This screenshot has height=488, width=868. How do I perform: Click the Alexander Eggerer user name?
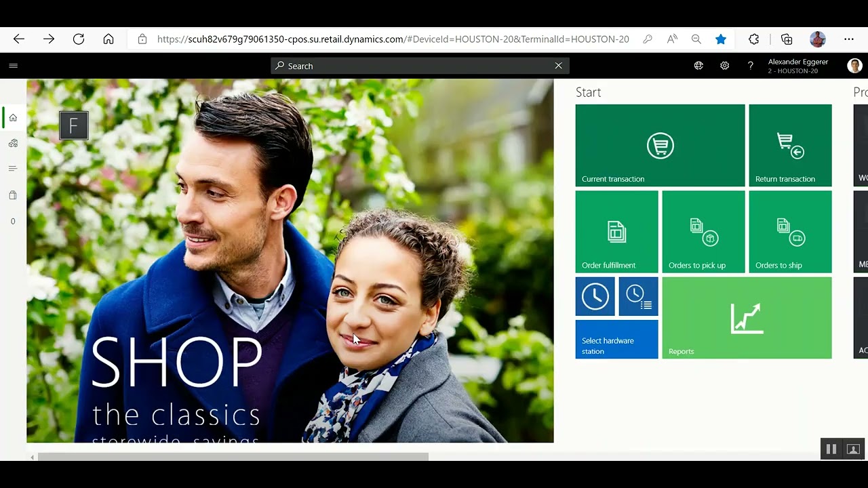pyautogui.click(x=797, y=62)
